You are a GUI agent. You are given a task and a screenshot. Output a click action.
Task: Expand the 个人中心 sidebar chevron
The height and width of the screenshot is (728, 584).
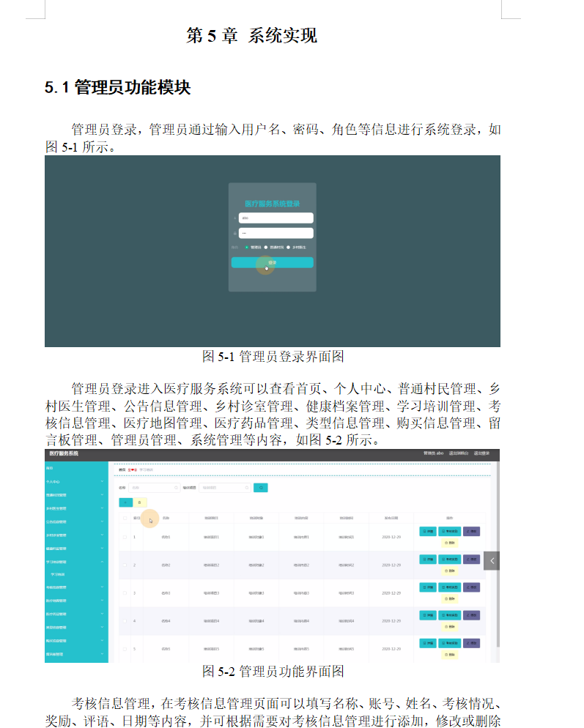(102, 481)
